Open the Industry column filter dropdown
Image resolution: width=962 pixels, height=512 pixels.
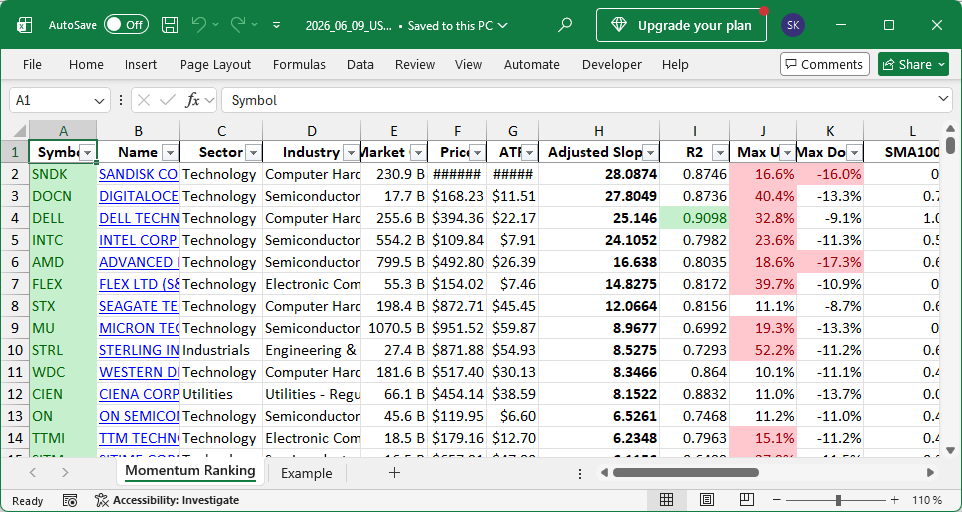(352, 153)
